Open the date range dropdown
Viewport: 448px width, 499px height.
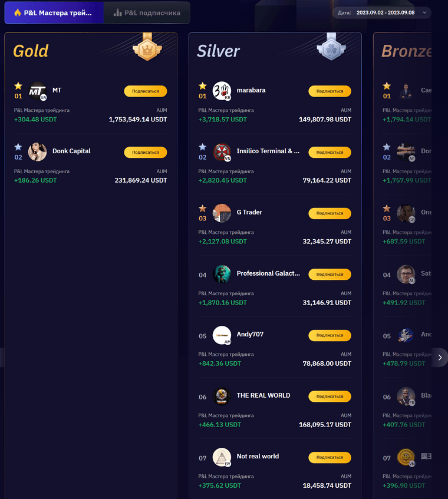[382, 13]
